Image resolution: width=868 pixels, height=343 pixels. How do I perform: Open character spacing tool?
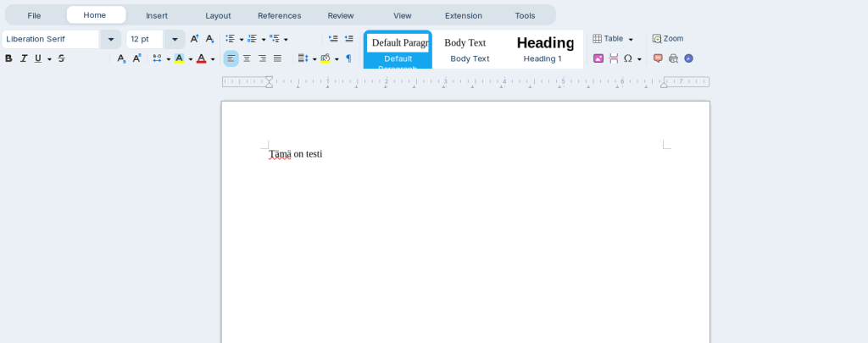click(157, 58)
